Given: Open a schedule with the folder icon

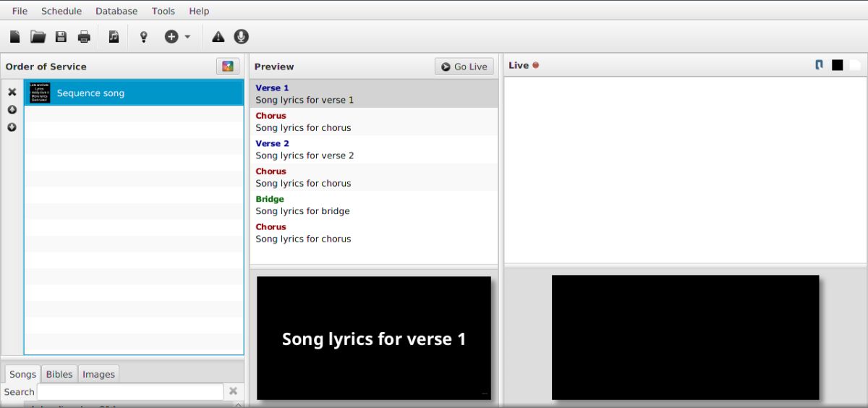Looking at the screenshot, I should pos(38,37).
